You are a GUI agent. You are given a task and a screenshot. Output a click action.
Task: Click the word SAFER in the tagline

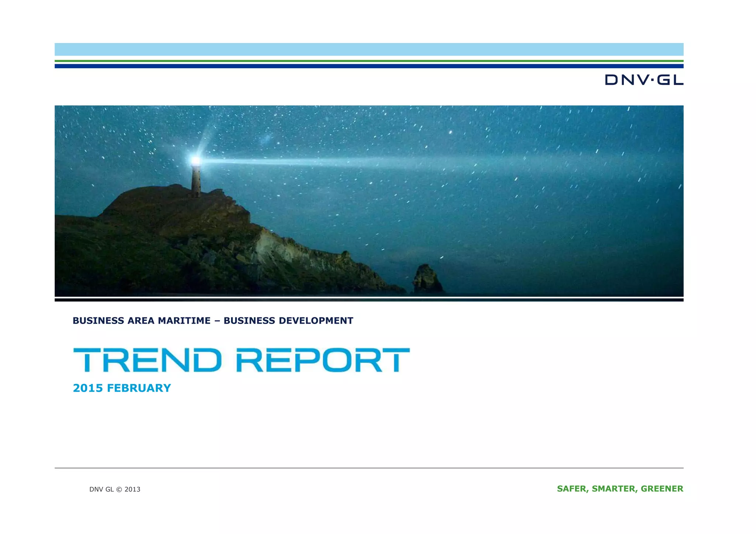pos(572,489)
